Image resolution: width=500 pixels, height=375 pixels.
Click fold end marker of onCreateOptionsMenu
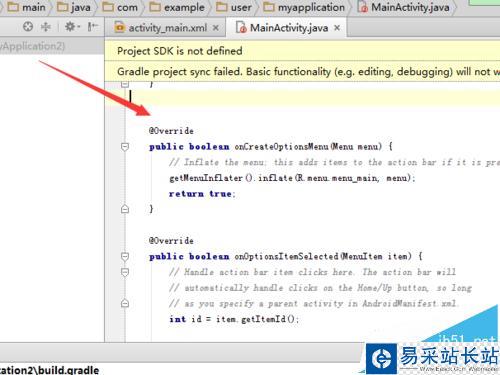125,209
